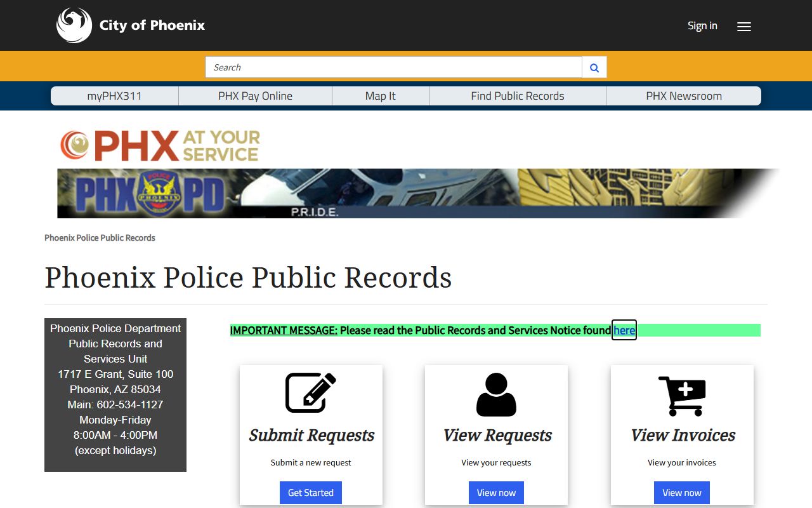The height and width of the screenshot is (508, 812).
Task: Open the Map It menu item
Action: 381,96
